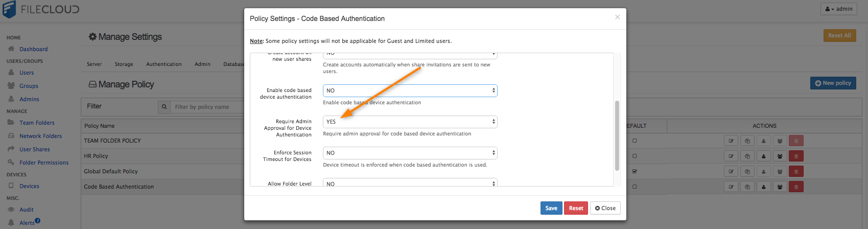Open Users in the sidebar

tap(27, 73)
